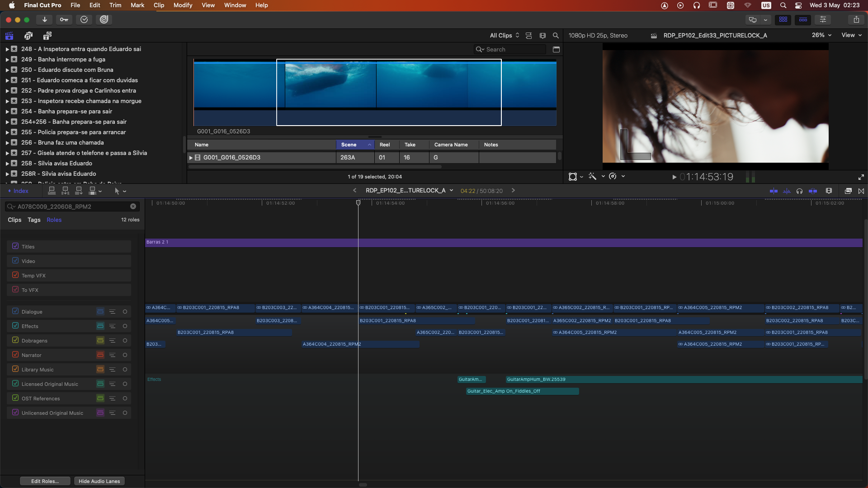
Task: Open the viewer zoom 26% dropdown
Action: (x=821, y=35)
